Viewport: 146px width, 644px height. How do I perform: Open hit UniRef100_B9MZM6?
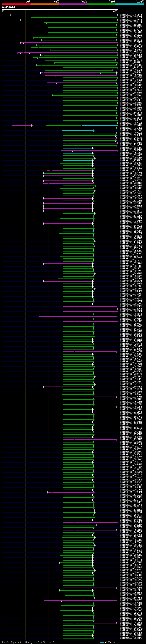(131, 65)
